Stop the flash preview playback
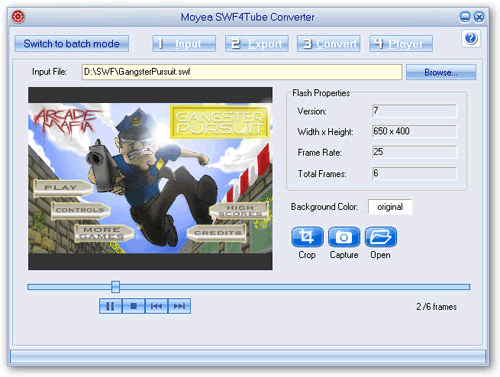 point(133,306)
